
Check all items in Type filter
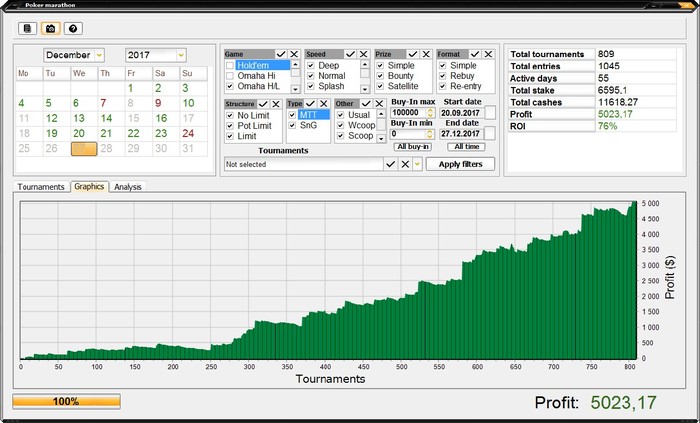[311, 104]
